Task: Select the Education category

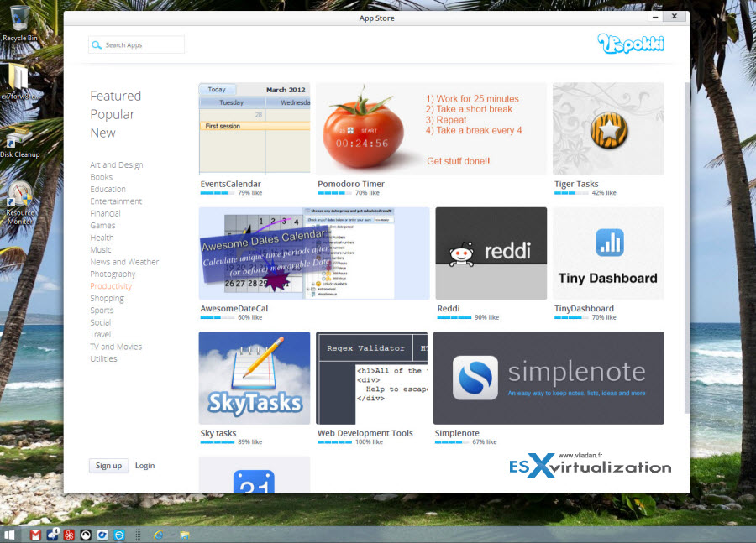Action: click(x=108, y=190)
